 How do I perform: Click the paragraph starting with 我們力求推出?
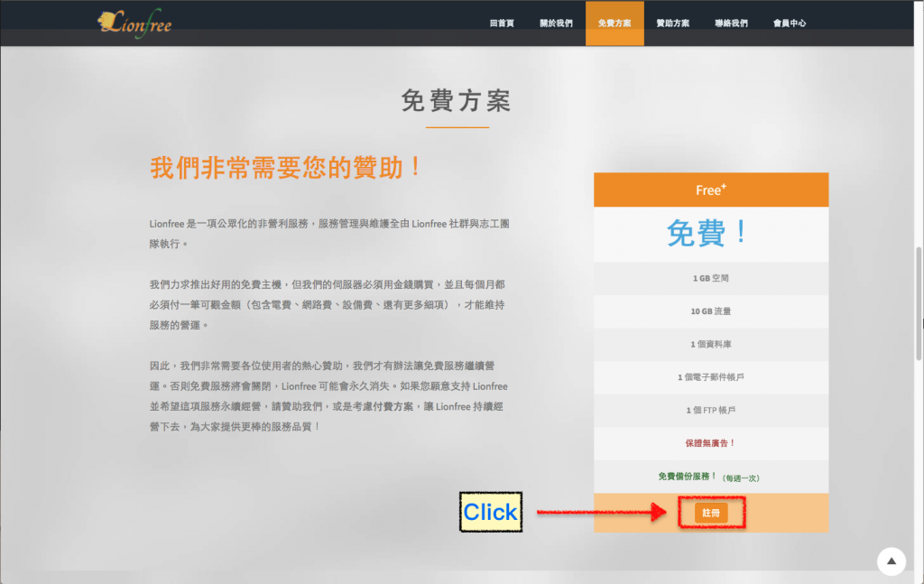[x=327, y=305]
